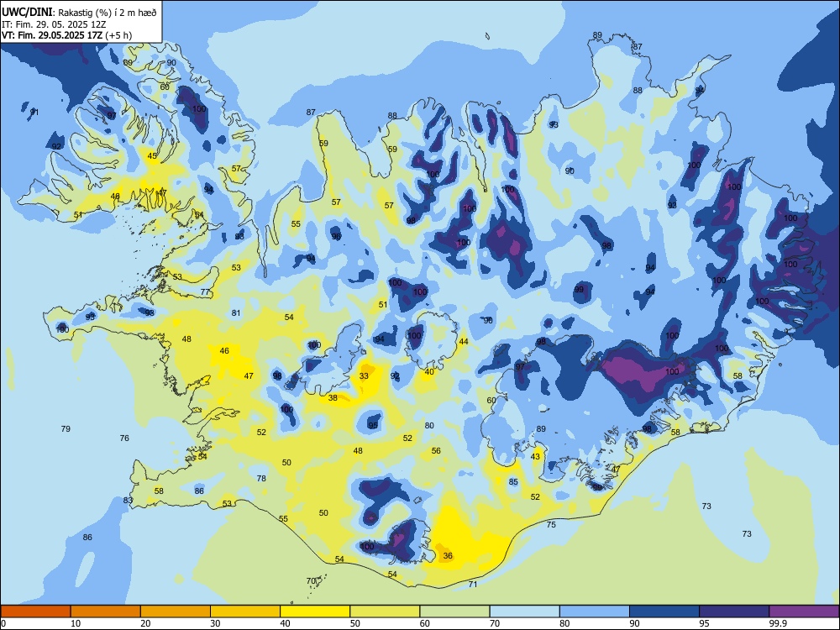
Task: Click the 80–90 medium blue legend swatch
Action: 595,612
